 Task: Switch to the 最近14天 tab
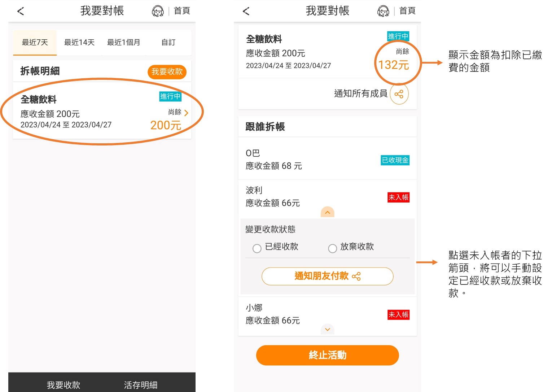tap(79, 43)
